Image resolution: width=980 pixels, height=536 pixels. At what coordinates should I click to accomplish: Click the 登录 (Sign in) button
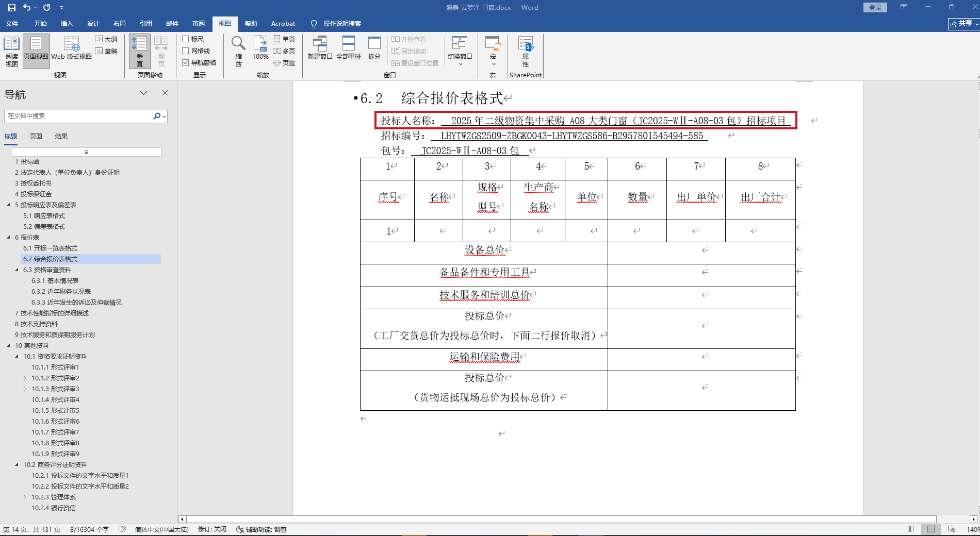875,7
